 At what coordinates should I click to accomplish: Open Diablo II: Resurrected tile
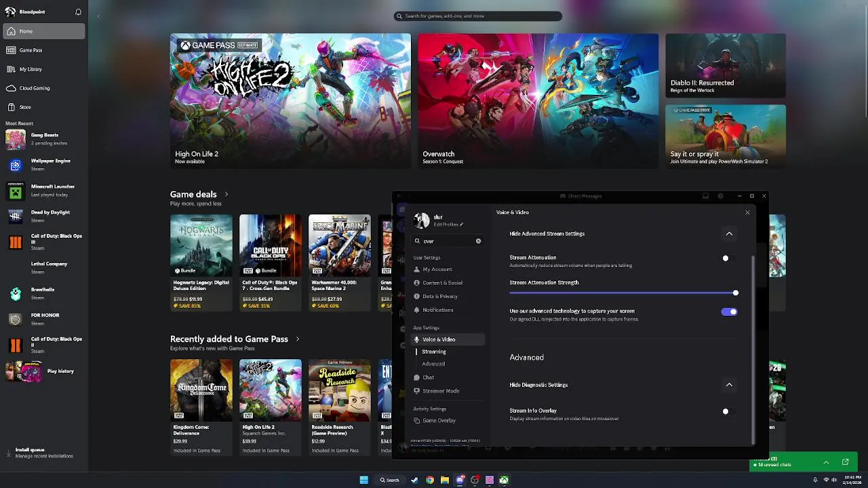[x=726, y=65]
